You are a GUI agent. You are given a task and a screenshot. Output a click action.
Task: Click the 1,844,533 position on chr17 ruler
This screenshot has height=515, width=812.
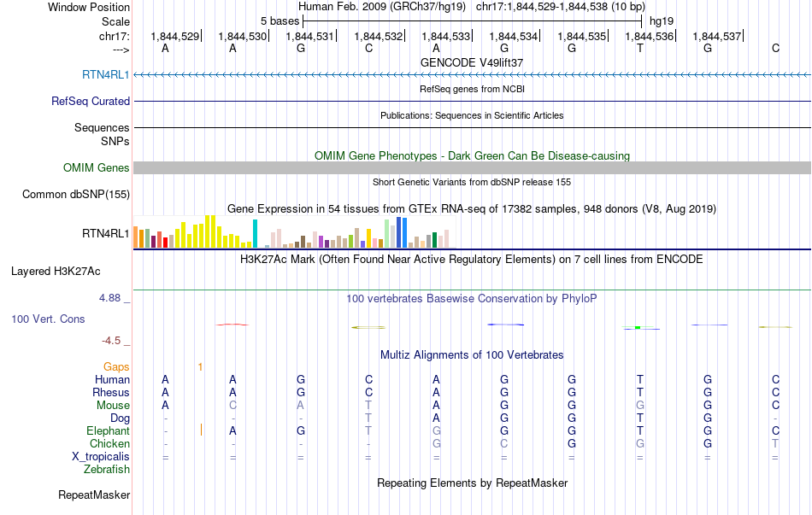[x=446, y=36]
